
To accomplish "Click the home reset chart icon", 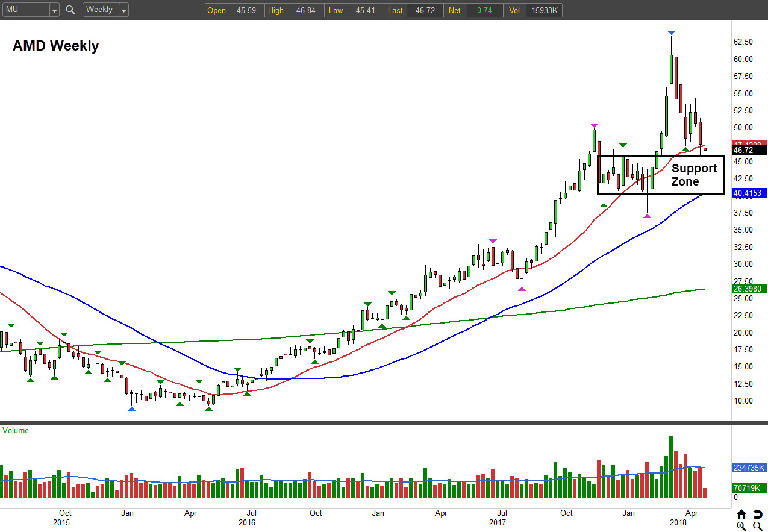I will click(x=741, y=514).
